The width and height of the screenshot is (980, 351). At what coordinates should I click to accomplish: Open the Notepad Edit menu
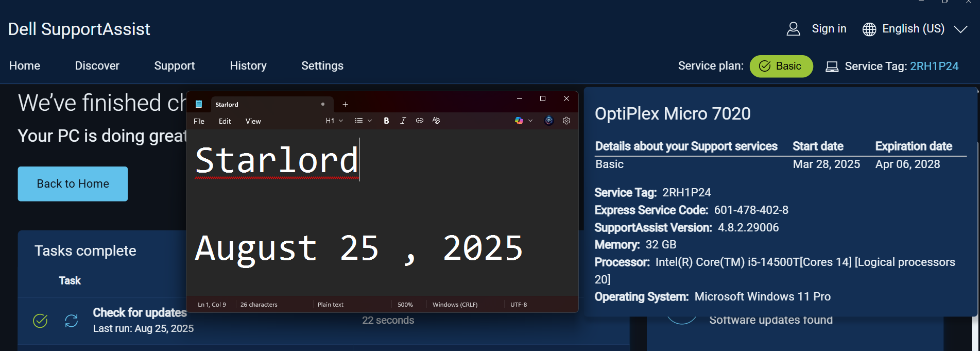[225, 121]
